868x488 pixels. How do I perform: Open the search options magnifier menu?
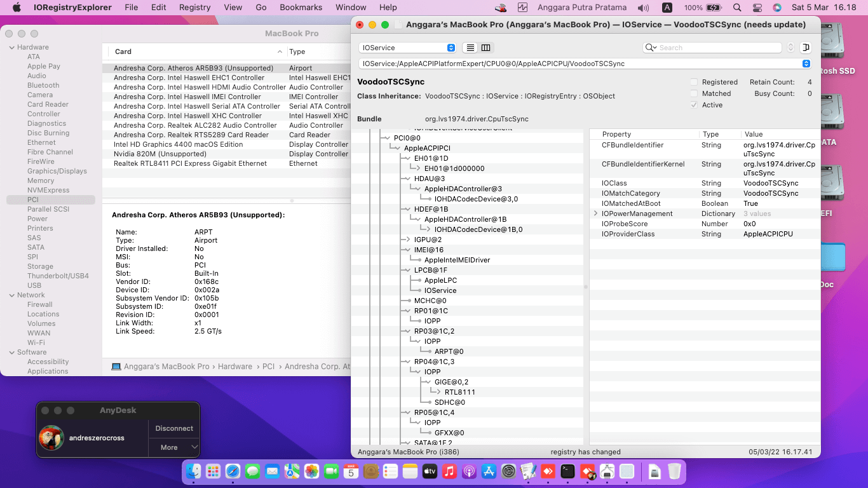[651, 48]
